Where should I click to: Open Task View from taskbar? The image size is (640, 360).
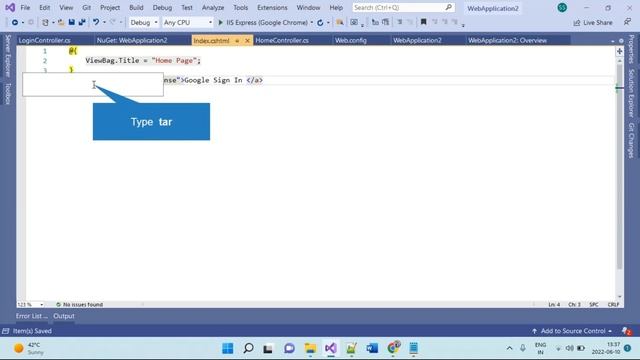pos(268,348)
